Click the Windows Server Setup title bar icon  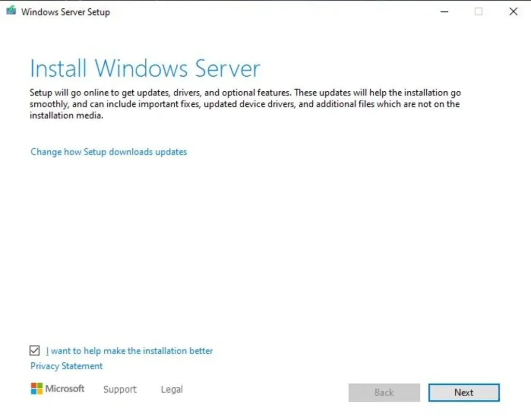(11, 10)
